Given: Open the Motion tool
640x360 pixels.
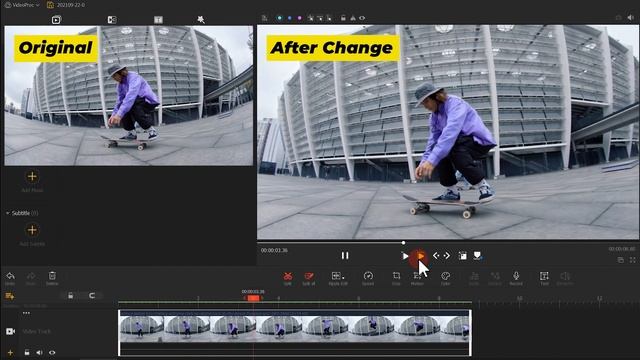Looking at the screenshot, I should [417, 276].
